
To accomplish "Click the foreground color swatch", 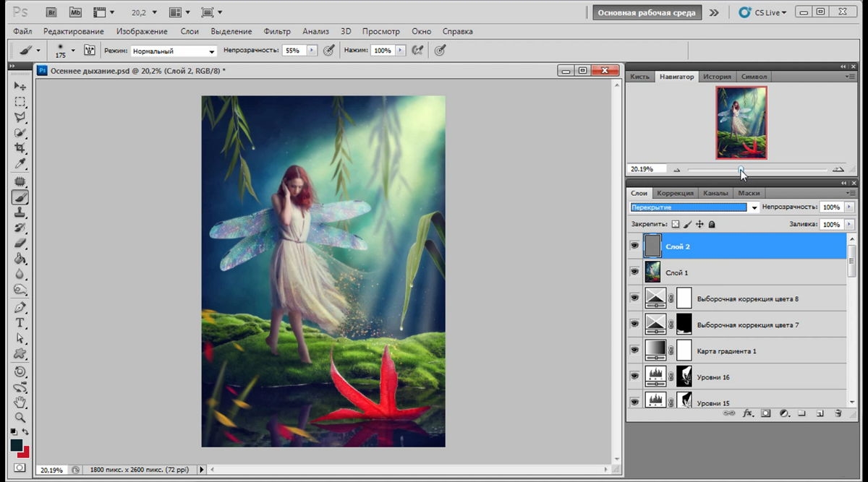I will 16,446.
